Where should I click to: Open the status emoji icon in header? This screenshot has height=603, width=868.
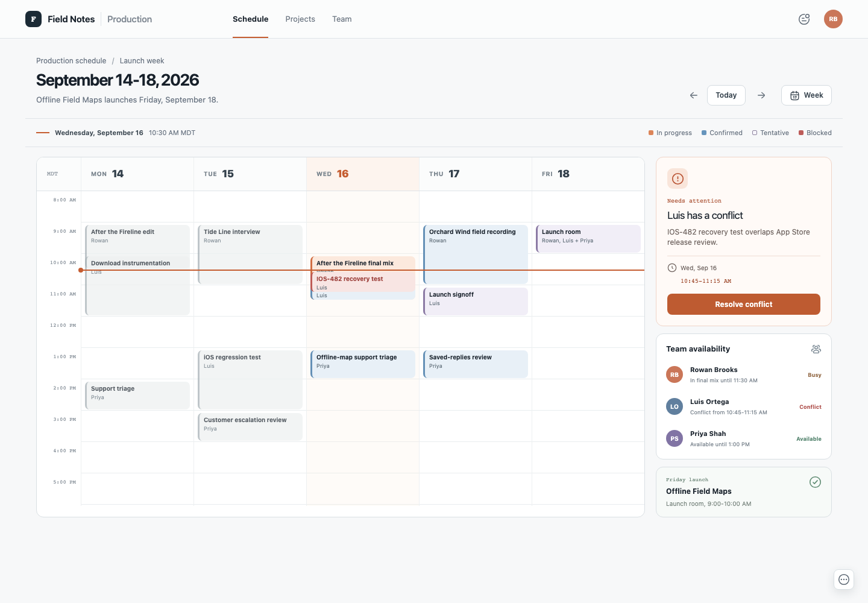click(804, 19)
